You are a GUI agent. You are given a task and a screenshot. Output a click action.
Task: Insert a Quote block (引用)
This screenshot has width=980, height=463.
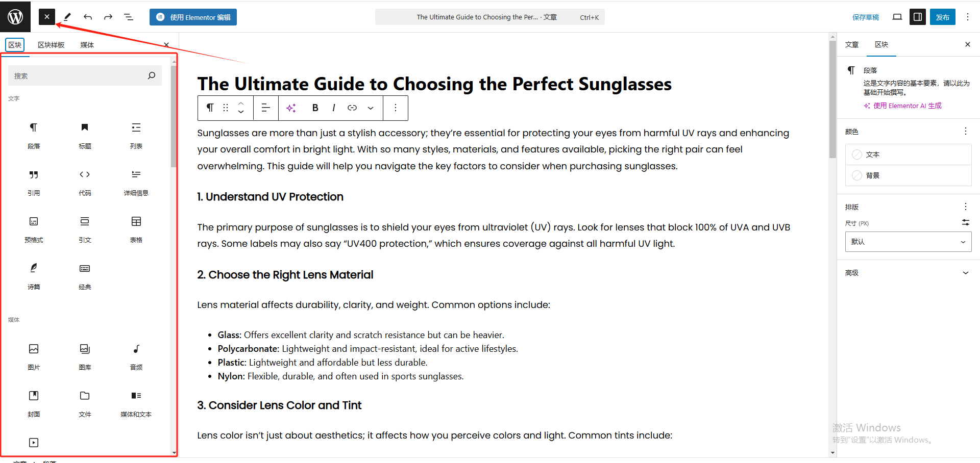coord(34,180)
